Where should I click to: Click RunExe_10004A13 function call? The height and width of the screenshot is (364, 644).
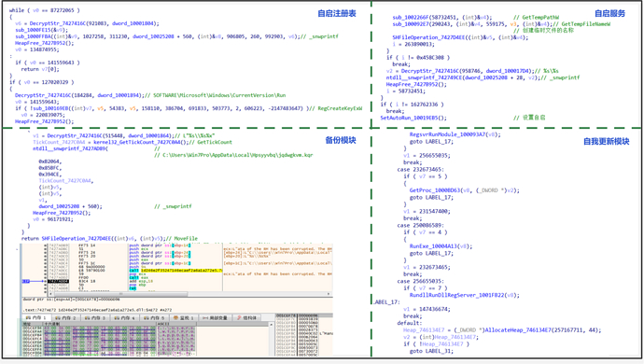[441, 246]
